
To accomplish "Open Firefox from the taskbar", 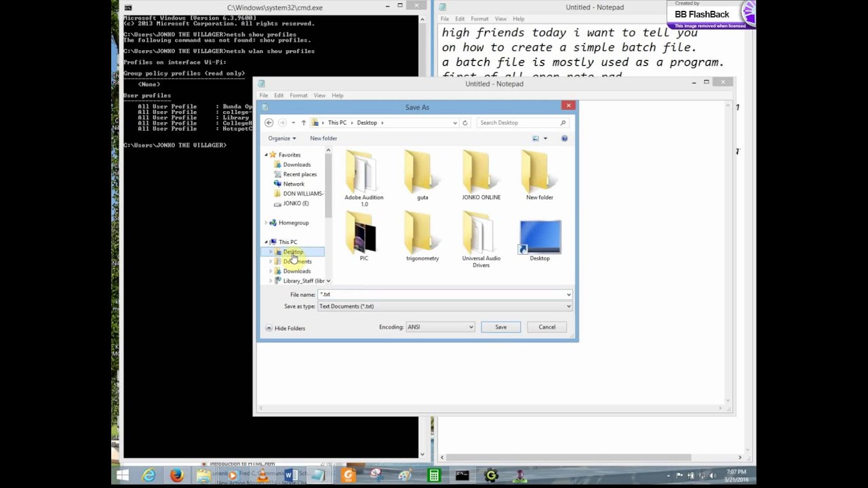I will 177,476.
